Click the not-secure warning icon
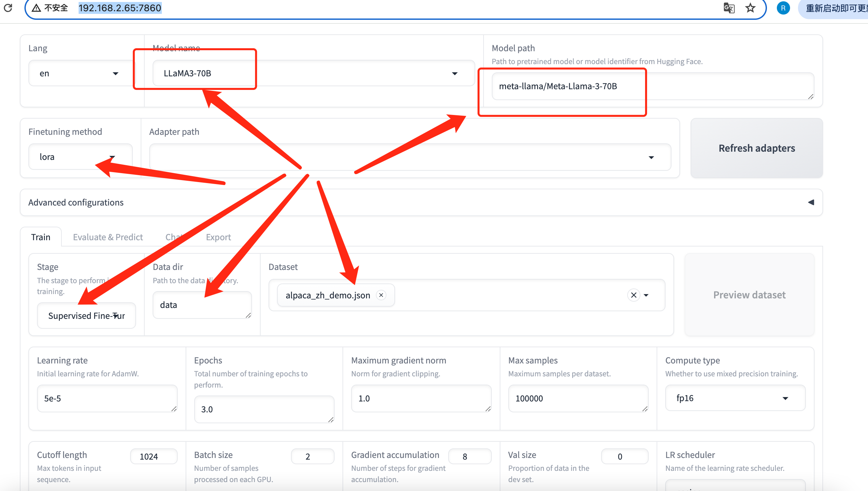868x491 pixels. click(x=36, y=8)
